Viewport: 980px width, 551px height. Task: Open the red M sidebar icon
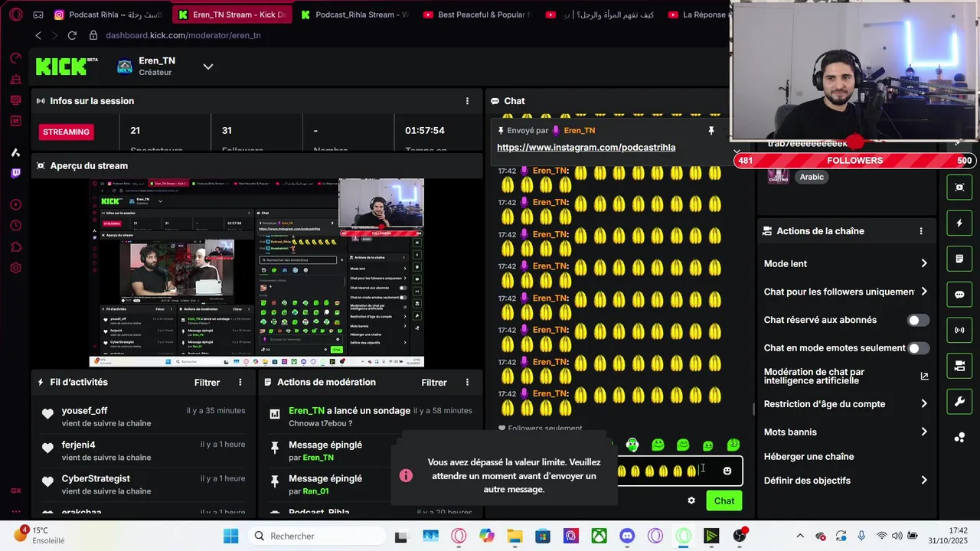pos(15,121)
